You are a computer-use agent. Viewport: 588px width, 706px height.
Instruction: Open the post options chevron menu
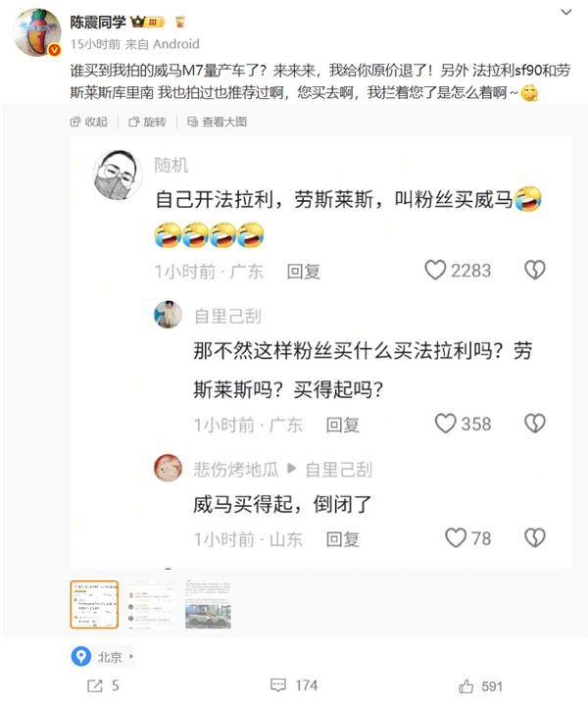point(566,12)
